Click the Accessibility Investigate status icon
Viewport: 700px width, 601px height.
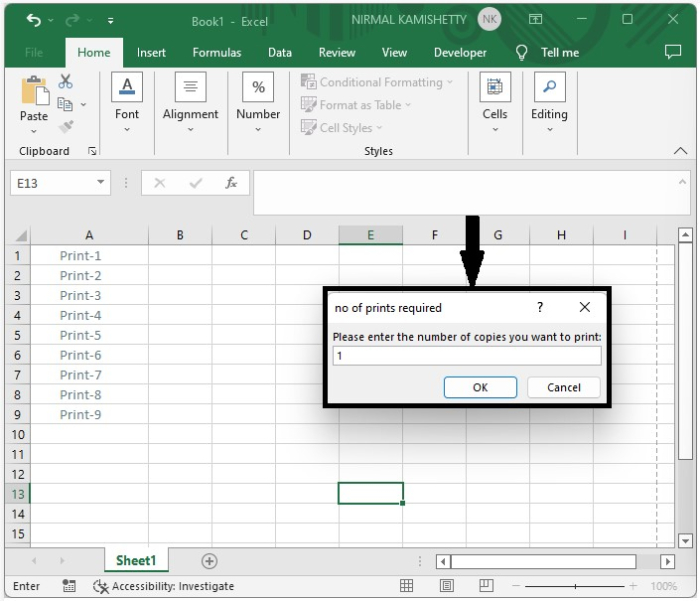(101, 586)
